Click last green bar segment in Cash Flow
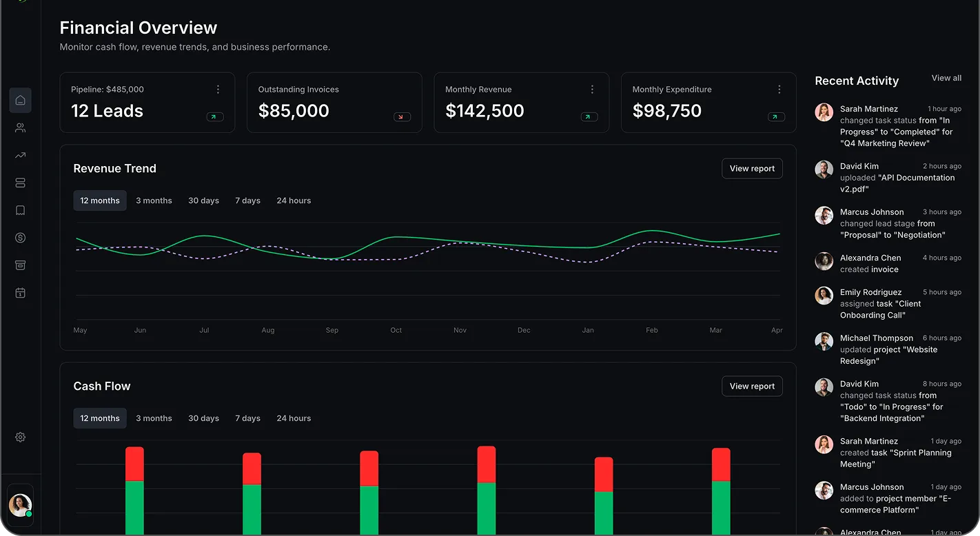The height and width of the screenshot is (536, 980). 721,508
